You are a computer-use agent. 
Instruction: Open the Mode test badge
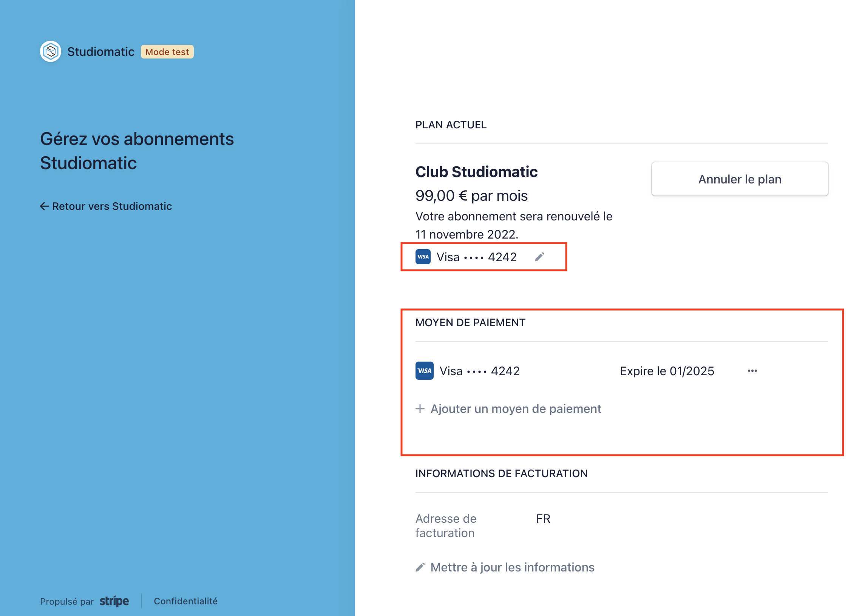tap(167, 52)
